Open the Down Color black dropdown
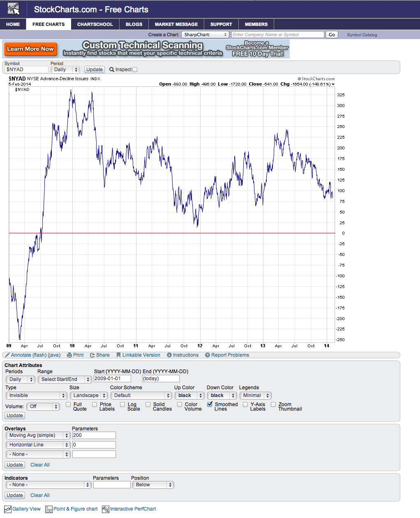 pos(222,395)
